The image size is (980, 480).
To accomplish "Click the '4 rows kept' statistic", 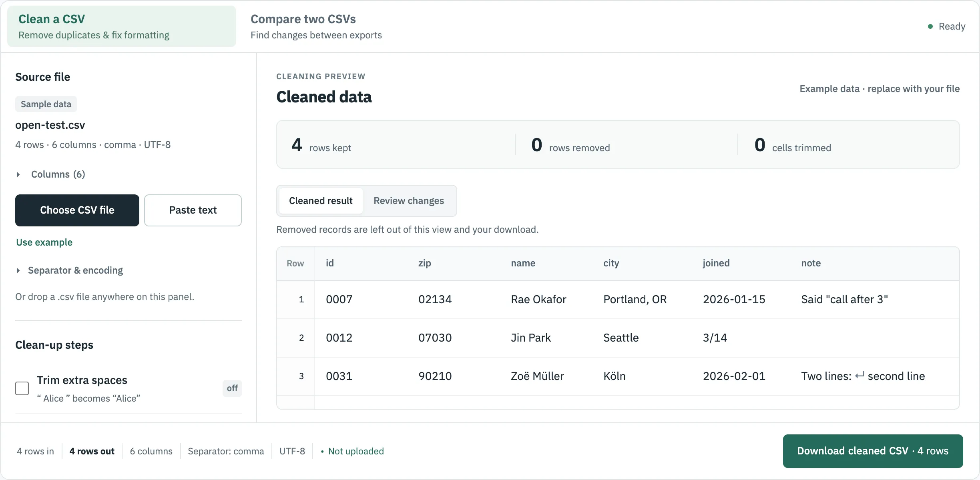I will pyautogui.click(x=321, y=145).
